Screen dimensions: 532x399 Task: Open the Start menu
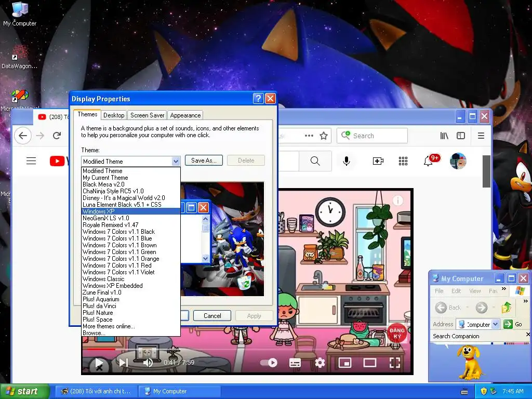24,391
